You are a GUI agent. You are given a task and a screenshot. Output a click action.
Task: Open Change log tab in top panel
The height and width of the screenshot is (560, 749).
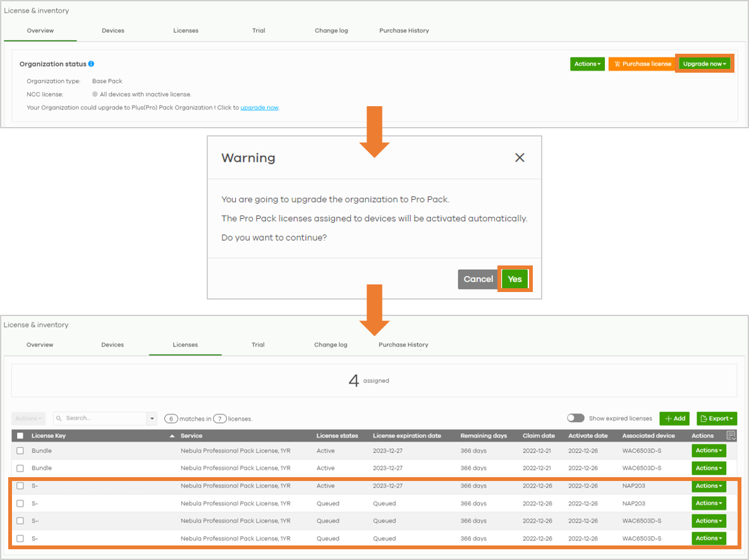coord(331,30)
